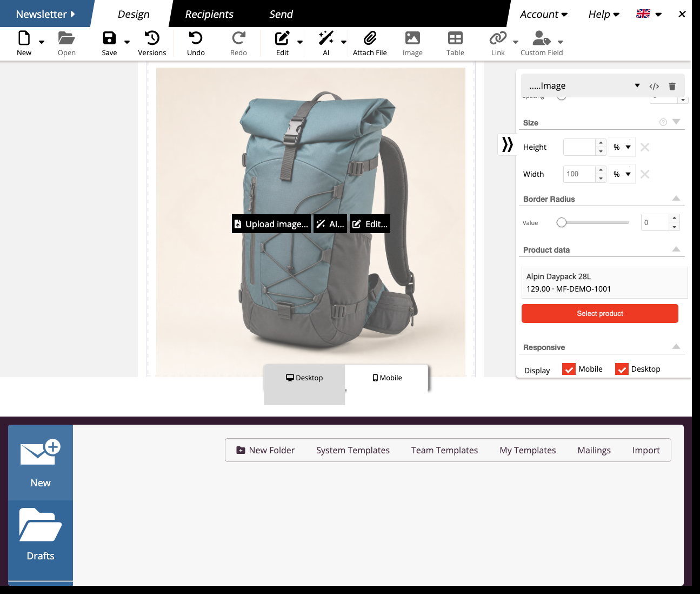This screenshot has width=700, height=594.
Task: Open the language flag selector
Action: 649,14
